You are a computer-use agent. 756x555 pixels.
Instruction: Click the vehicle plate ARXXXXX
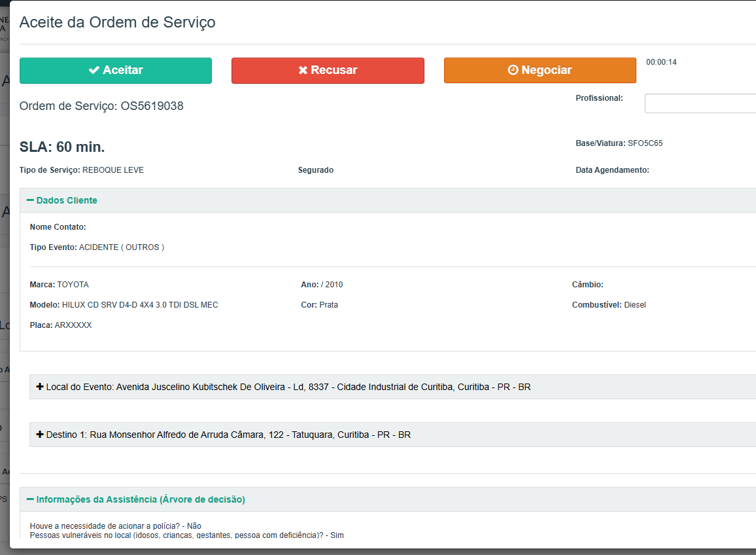pos(73,325)
